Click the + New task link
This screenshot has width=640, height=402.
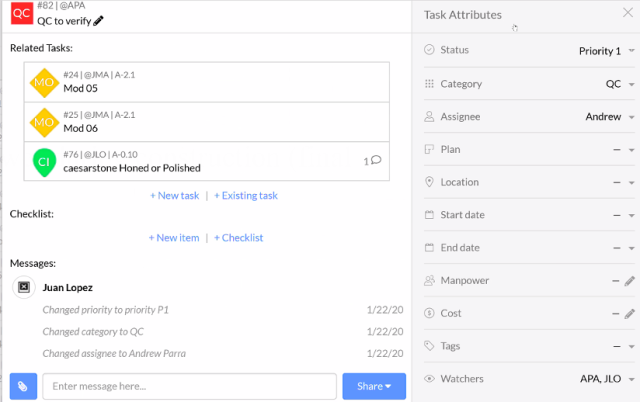tap(175, 196)
